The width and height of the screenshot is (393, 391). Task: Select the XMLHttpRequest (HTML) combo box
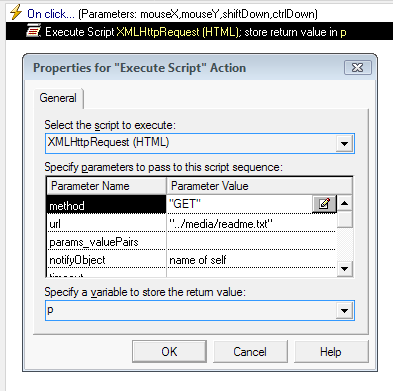(200, 143)
